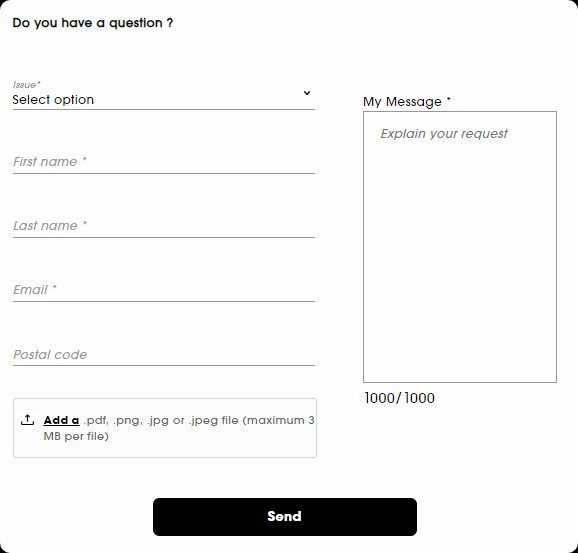Click the empty middle of message box

point(460,258)
